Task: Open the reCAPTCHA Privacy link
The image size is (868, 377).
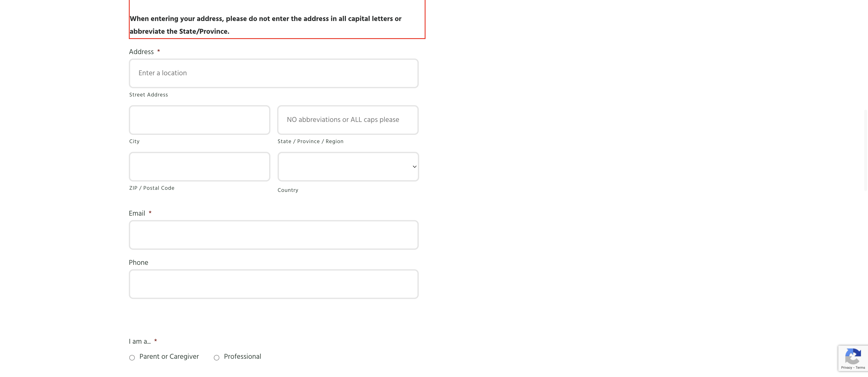Action: 846,367
